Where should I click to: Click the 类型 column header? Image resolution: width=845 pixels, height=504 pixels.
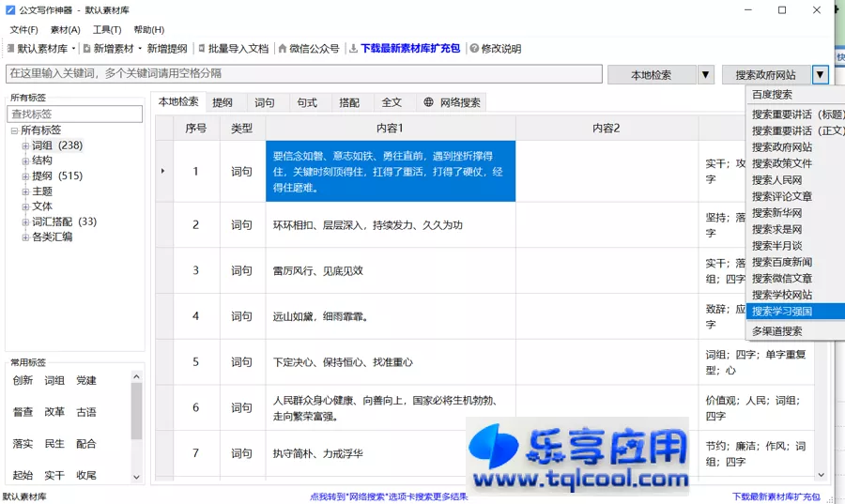[242, 129]
